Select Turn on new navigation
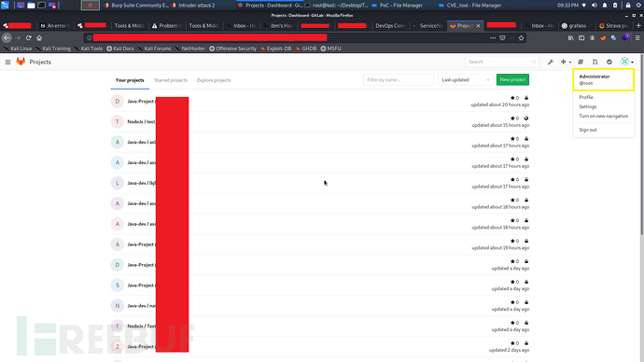 603,116
